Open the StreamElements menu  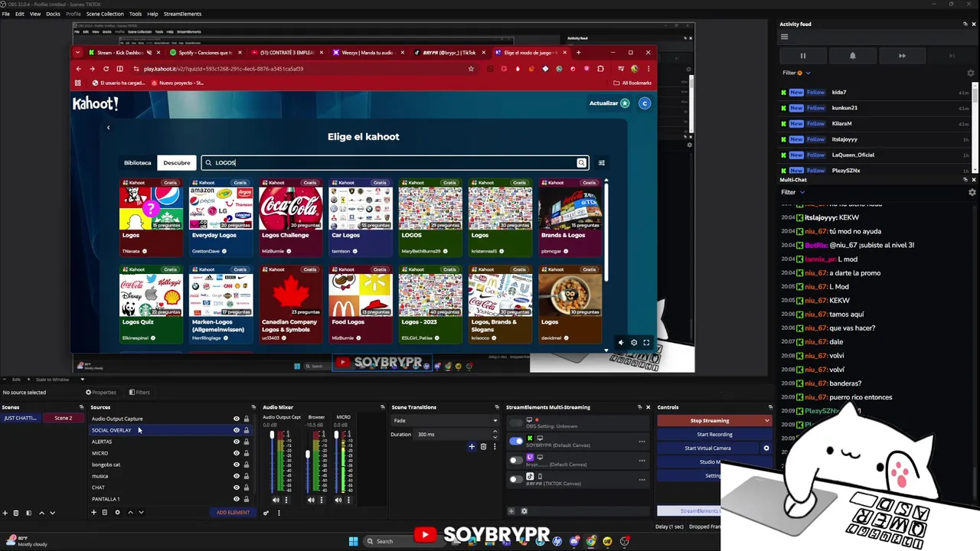click(x=182, y=14)
